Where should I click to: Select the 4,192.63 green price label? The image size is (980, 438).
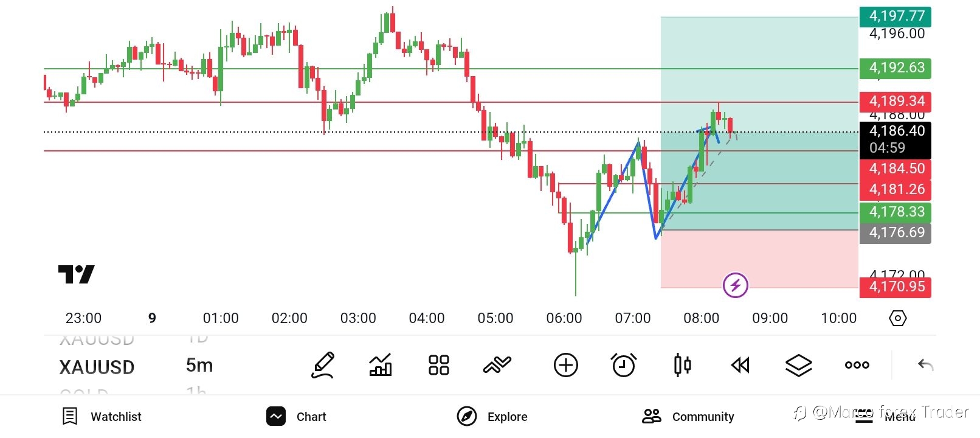pyautogui.click(x=895, y=68)
